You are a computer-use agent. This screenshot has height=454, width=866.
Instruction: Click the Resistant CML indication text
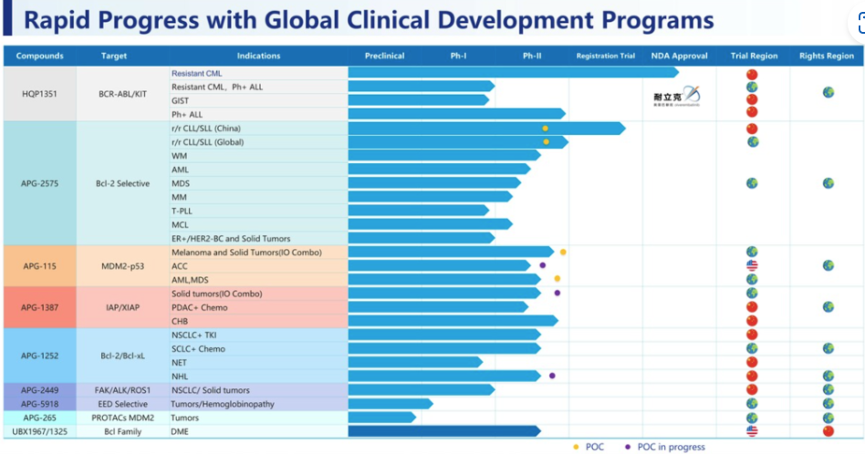tap(195, 74)
